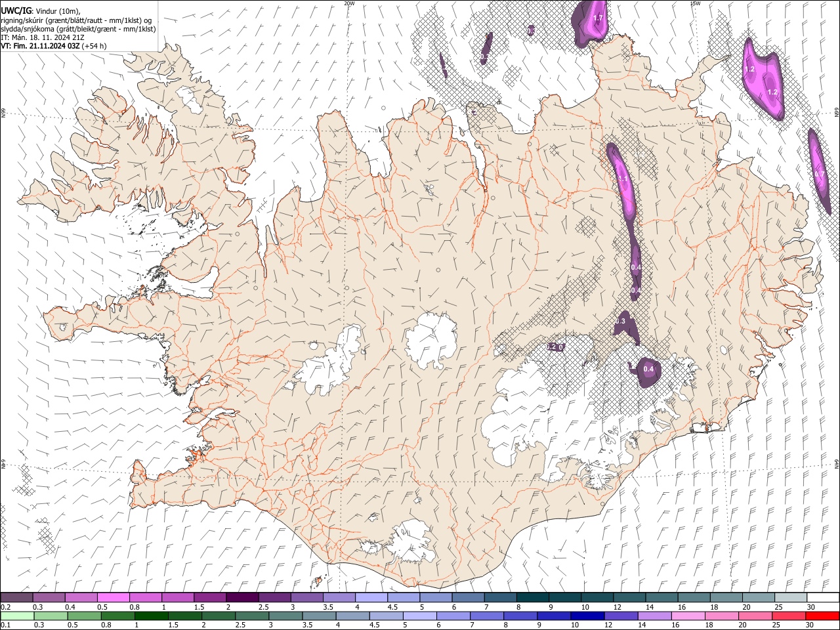Viewport: 840px width, 630px height.
Task: Click the rain legend swatch starting at 0.1
Action: (17, 616)
